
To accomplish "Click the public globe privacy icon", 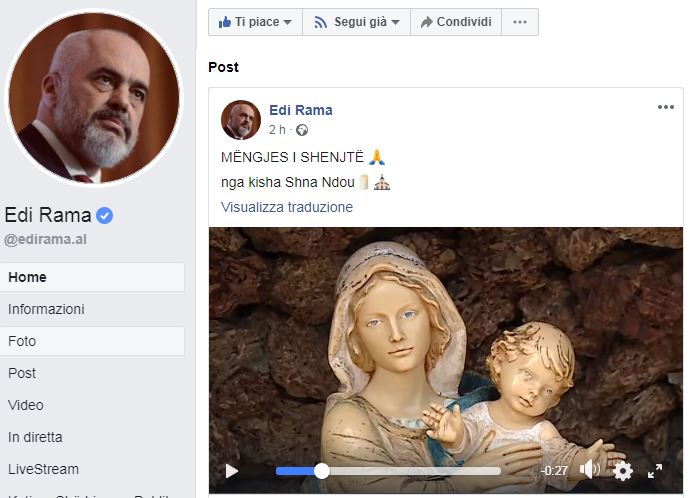I will [302, 130].
